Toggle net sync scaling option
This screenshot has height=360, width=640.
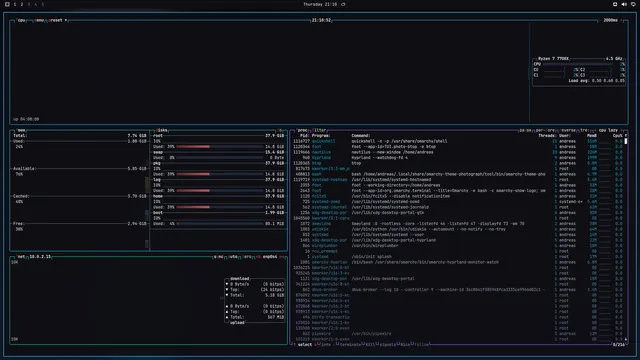pyautogui.click(x=219, y=257)
